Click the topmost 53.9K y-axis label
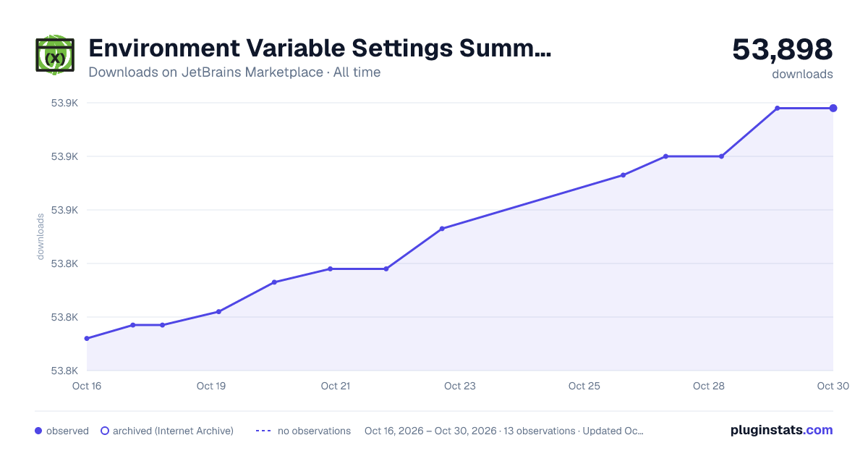The image size is (868, 456). click(64, 103)
